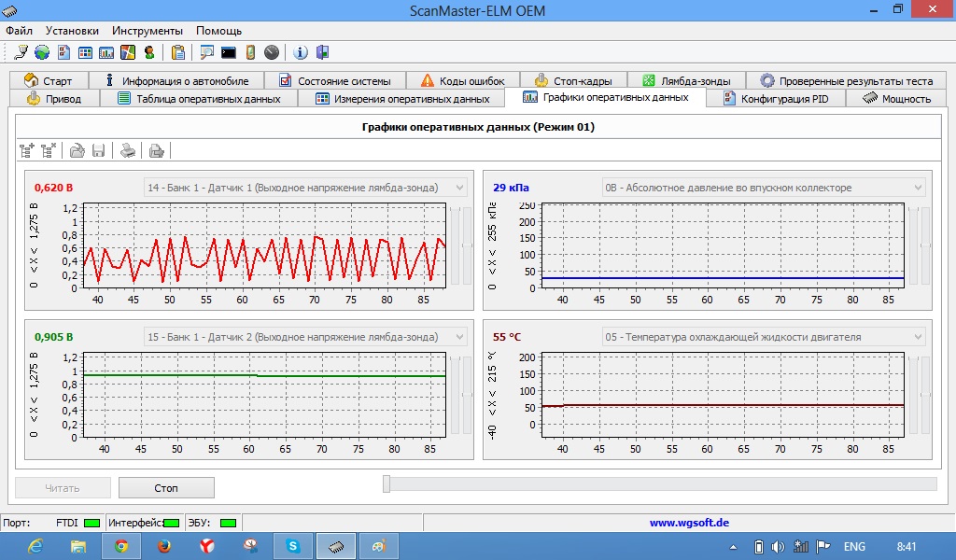This screenshot has height=560, width=956.
Task: Click the magnifier monitor toolbar icon
Action: (x=206, y=52)
